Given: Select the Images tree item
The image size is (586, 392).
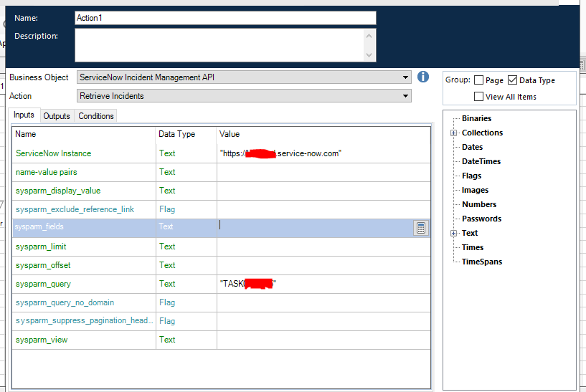Looking at the screenshot, I should 475,190.
